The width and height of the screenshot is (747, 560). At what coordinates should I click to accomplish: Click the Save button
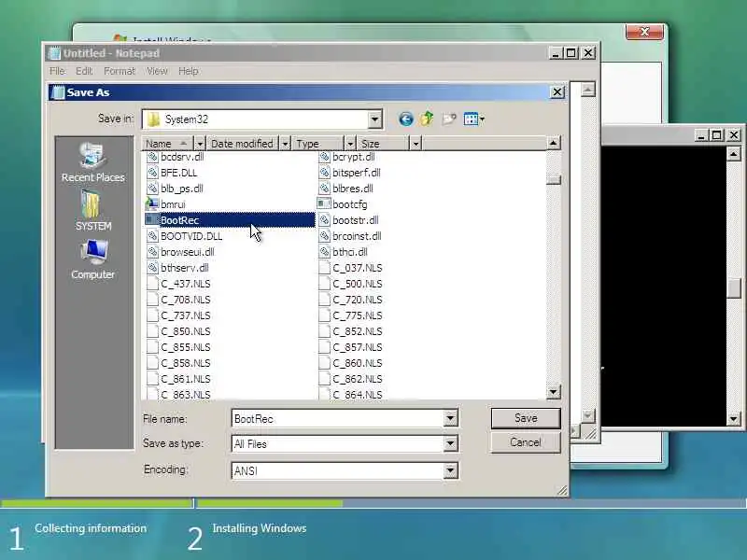(x=526, y=418)
